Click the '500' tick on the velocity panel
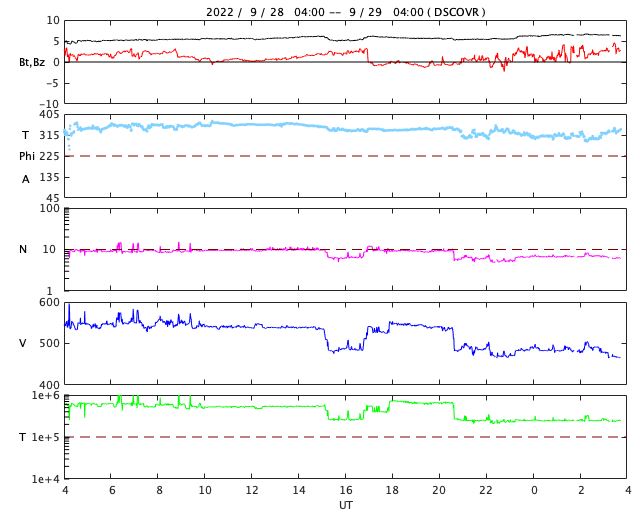Image resolution: width=640 pixels, height=512 pixels. pyautogui.click(x=49, y=343)
